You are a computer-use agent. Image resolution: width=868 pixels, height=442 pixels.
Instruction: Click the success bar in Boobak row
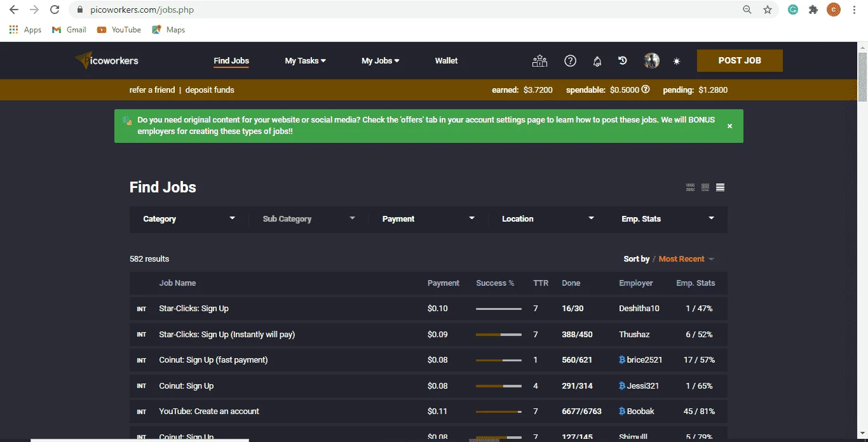tap(499, 412)
